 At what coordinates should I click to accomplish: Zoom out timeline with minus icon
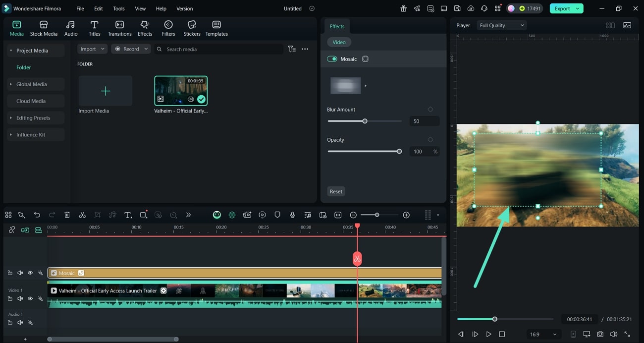353,215
